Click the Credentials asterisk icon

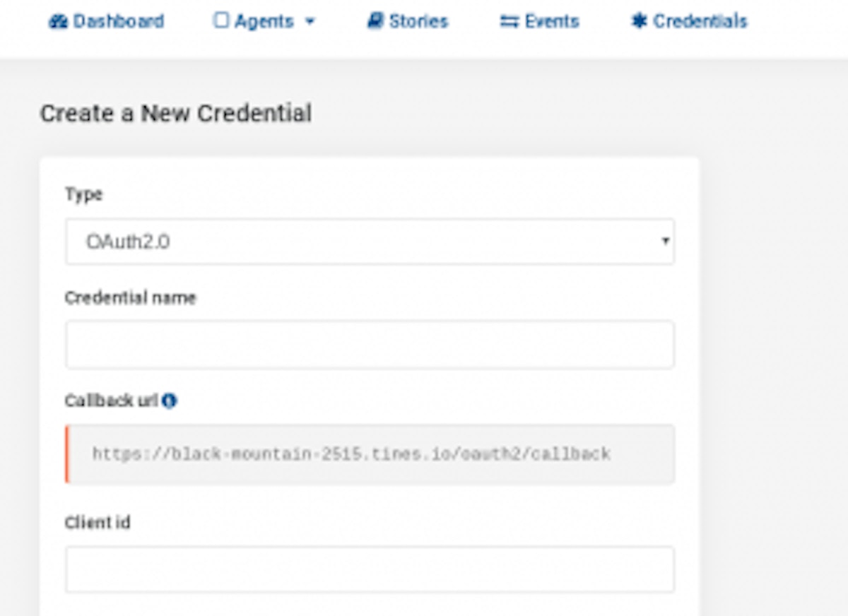pyautogui.click(x=639, y=22)
